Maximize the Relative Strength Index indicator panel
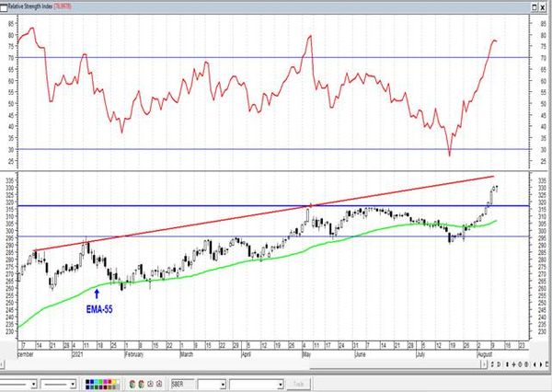This screenshot has height=392, width=552. (x=535, y=7)
